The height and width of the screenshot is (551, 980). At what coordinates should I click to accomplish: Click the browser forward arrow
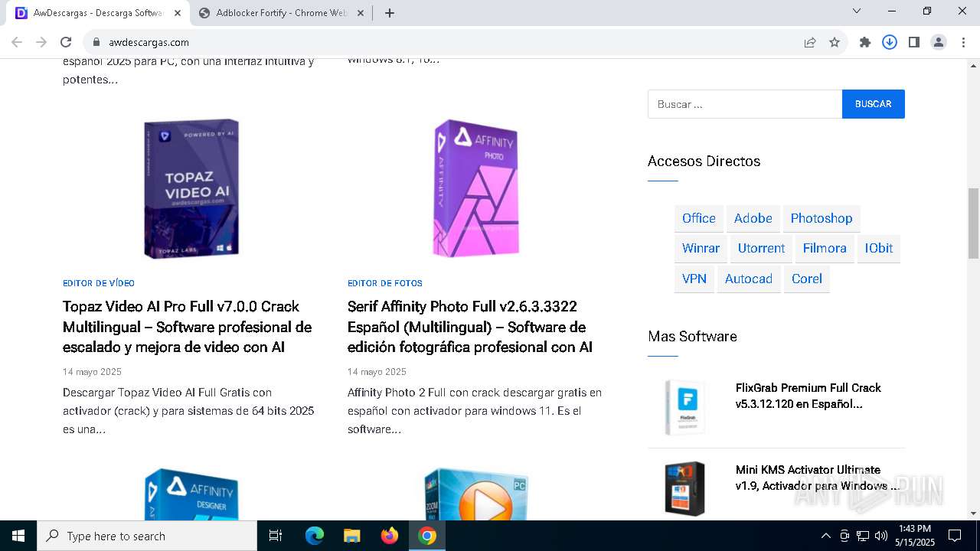click(41, 42)
